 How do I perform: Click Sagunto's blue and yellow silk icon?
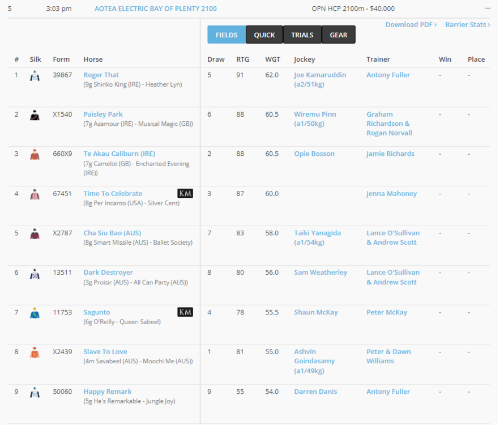[x=35, y=313]
